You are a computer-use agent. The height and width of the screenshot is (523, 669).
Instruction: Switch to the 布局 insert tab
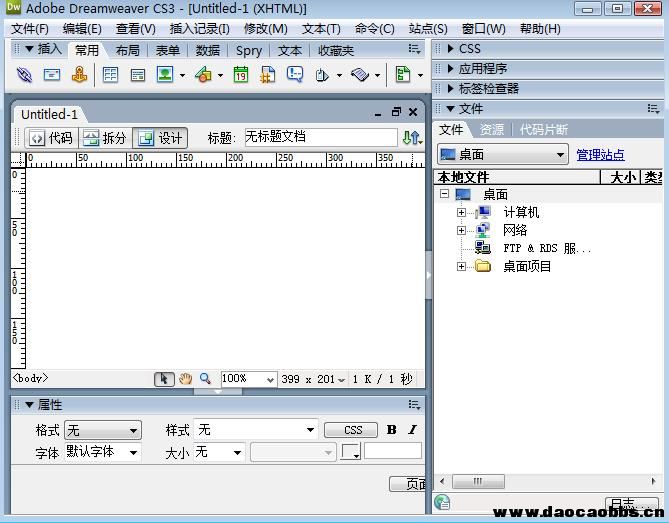pyautogui.click(x=127, y=50)
